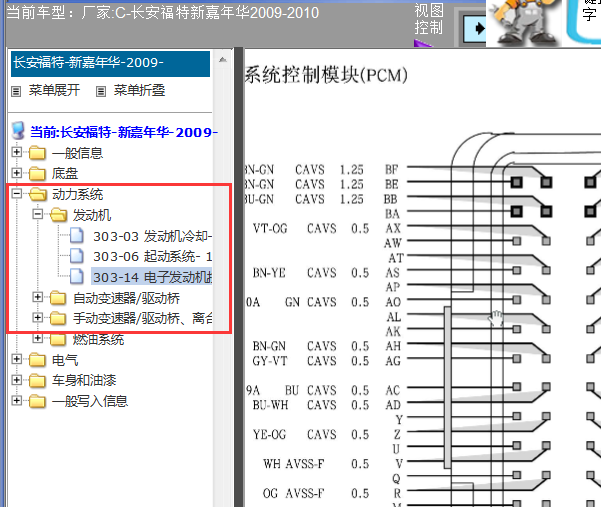Click the open folder icon of 动力系统
The image size is (601, 507).
pos(38,194)
